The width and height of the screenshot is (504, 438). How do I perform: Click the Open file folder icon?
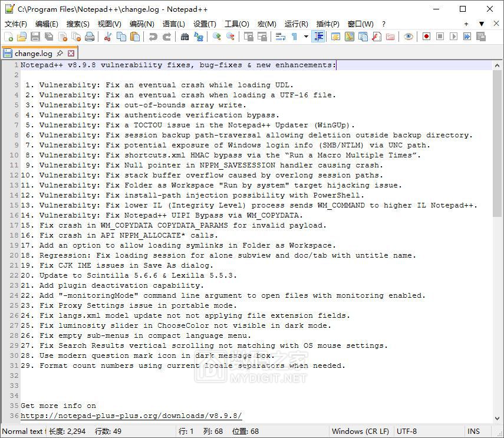pyautogui.click(x=22, y=37)
